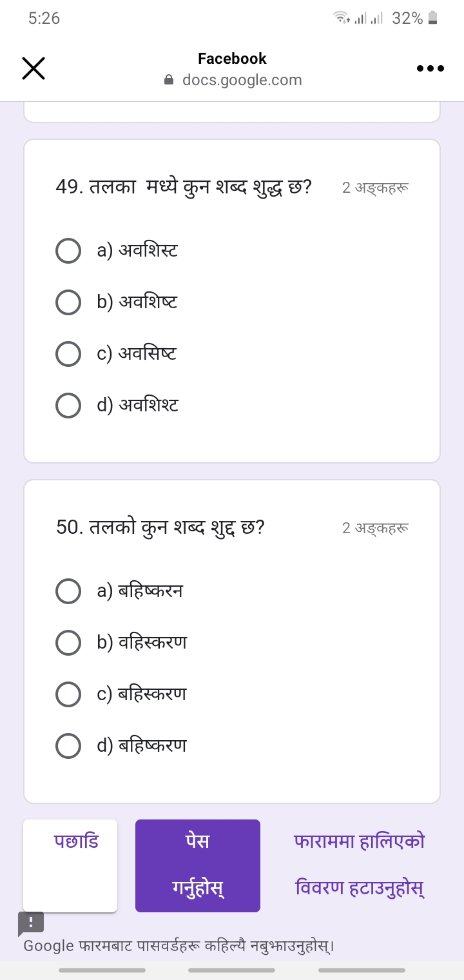Select option a) बहिष्करन for question 50
This screenshot has height=980, width=464.
[68, 591]
